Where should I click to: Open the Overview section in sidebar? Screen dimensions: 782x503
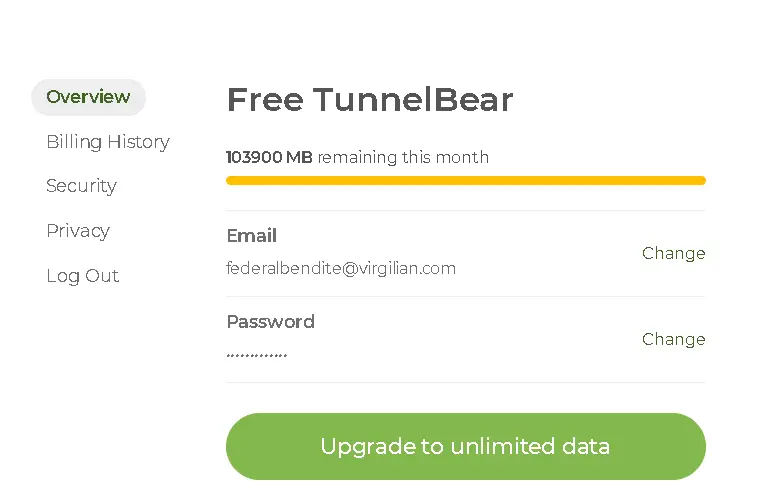pyautogui.click(x=88, y=97)
